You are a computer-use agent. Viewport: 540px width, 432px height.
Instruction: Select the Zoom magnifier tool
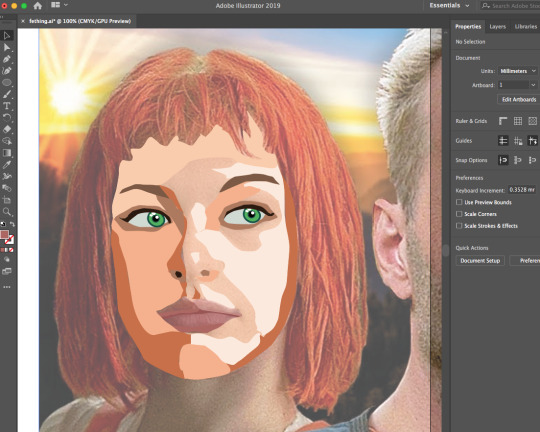point(7,212)
